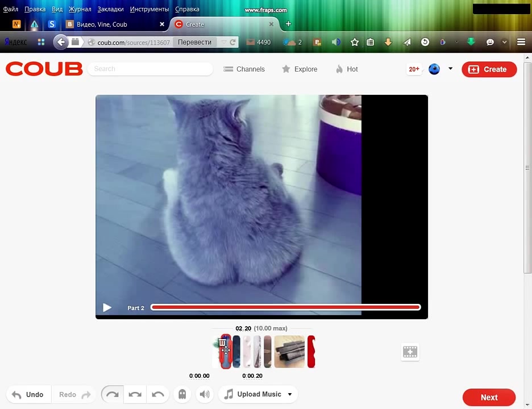
Task: Click the add video segment icon
Action: pyautogui.click(x=410, y=352)
